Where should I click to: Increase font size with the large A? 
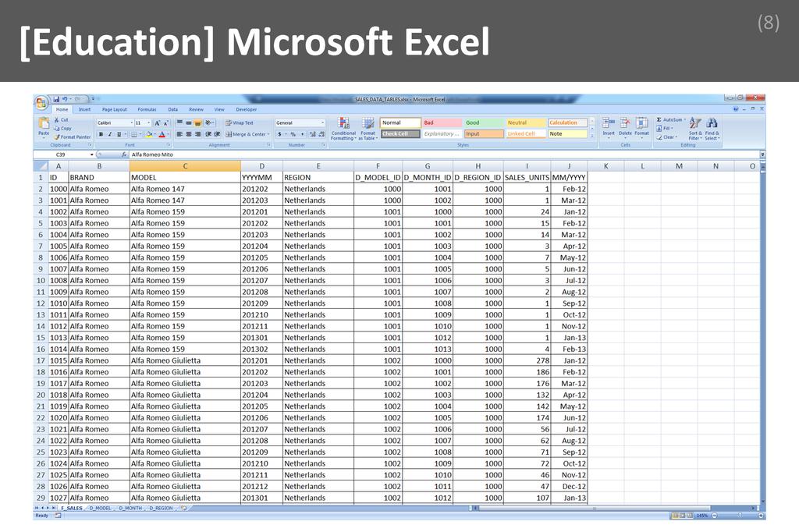158,122
